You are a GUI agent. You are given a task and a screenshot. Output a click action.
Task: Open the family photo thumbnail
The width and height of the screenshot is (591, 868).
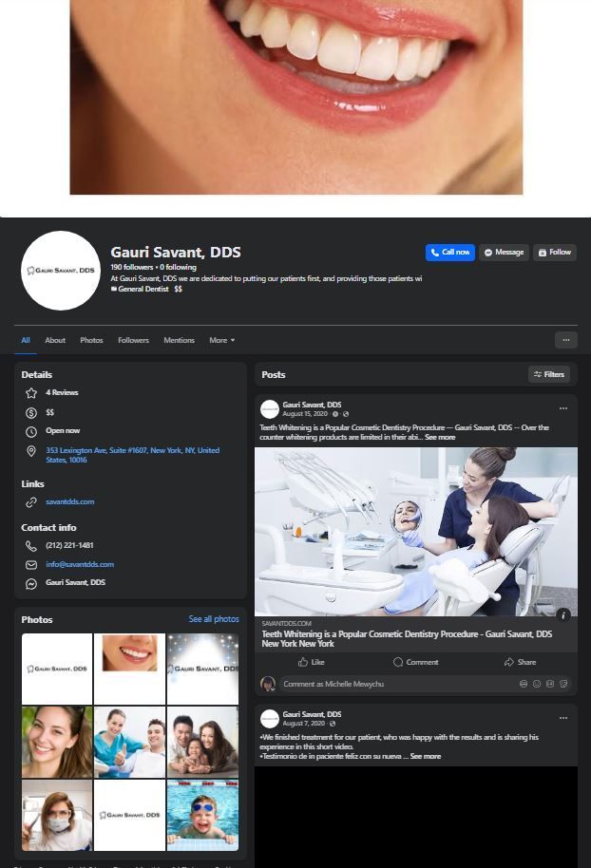coord(202,742)
